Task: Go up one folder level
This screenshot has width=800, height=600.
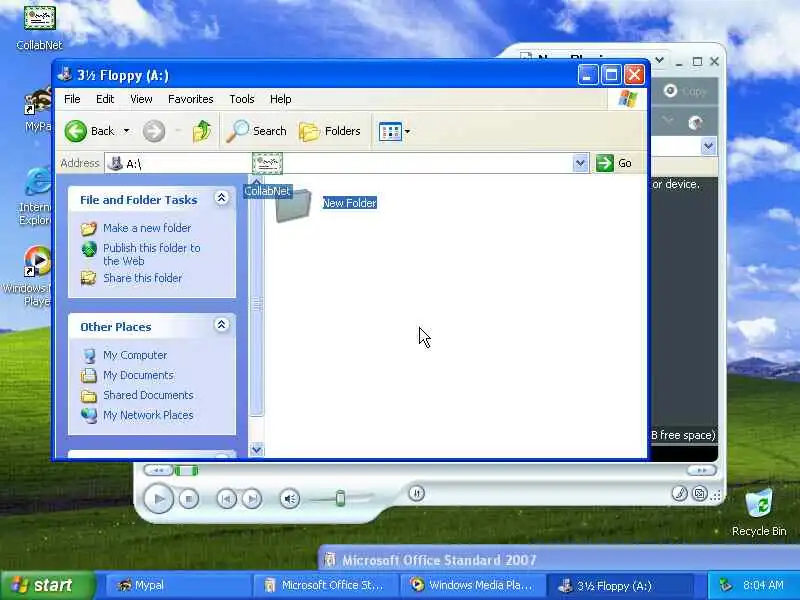Action: coord(202,131)
